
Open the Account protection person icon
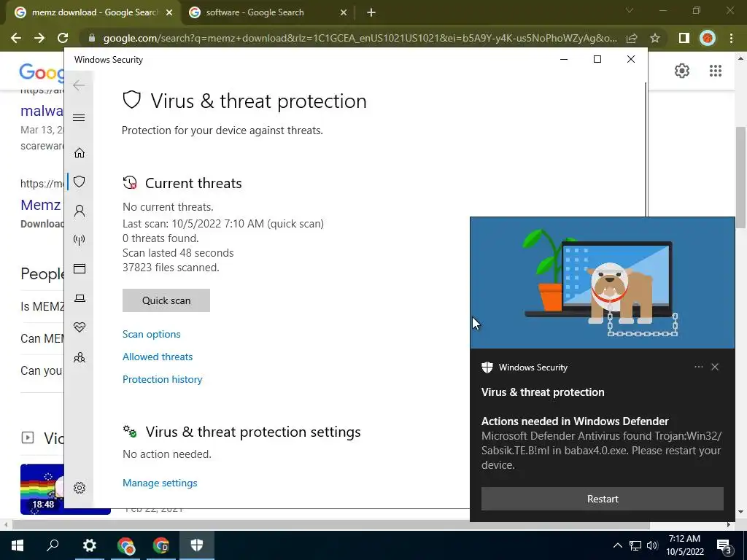80,211
